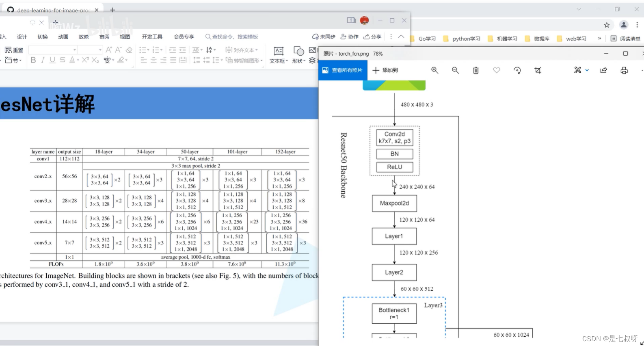Image resolution: width=644 pixels, height=346 pixels.
Task: Toggle underline formatting in WPS ribbon
Action: (x=52, y=60)
